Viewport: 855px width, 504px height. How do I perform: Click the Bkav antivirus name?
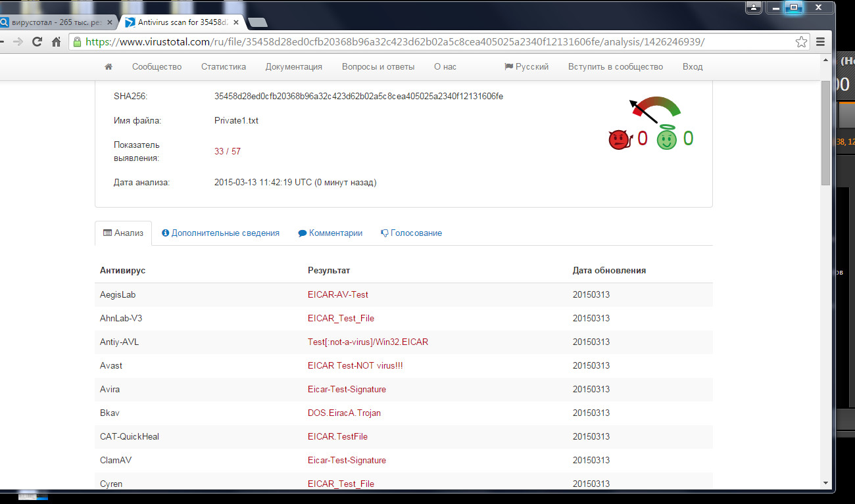tap(110, 413)
